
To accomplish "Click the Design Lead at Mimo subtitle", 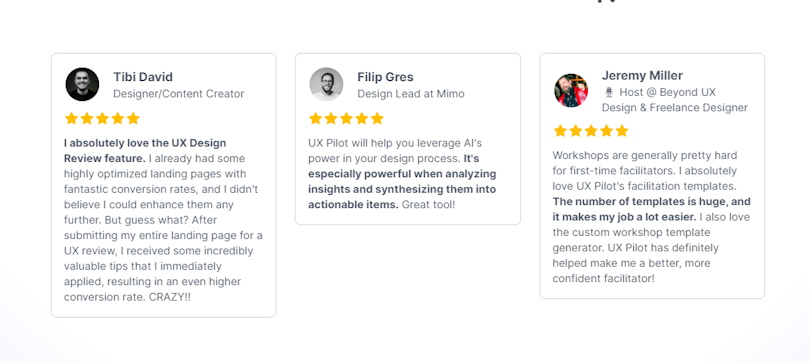I will [411, 94].
